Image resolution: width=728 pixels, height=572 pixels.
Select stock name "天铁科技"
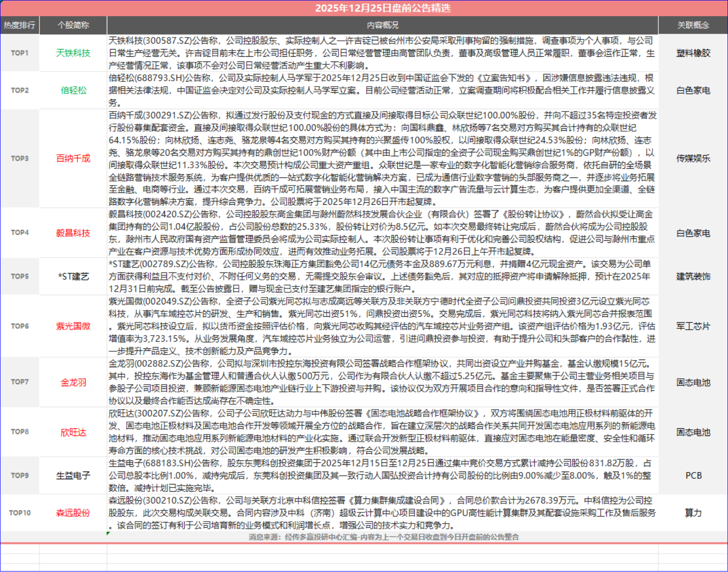73,53
